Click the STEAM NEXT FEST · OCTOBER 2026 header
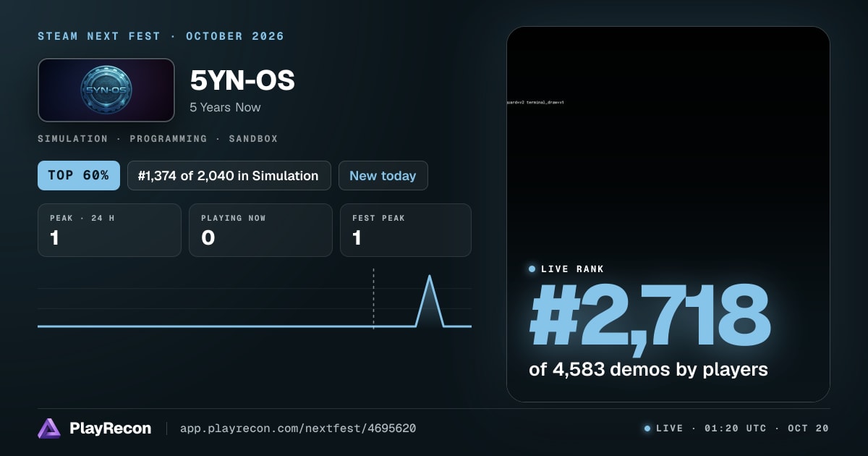This screenshot has height=456, width=868. 161,36
